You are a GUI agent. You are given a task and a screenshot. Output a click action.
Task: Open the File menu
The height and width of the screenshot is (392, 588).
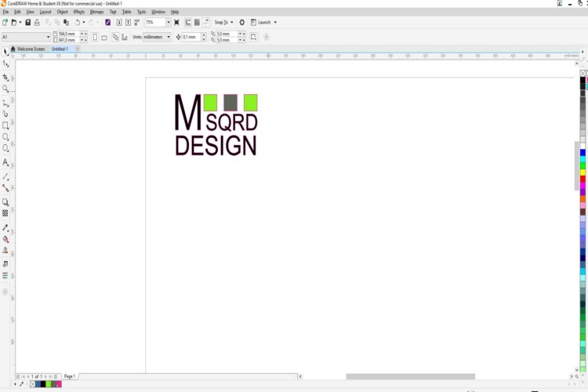click(5, 12)
